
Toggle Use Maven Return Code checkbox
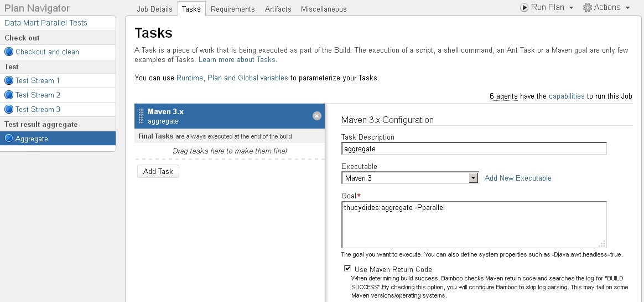pos(347,269)
